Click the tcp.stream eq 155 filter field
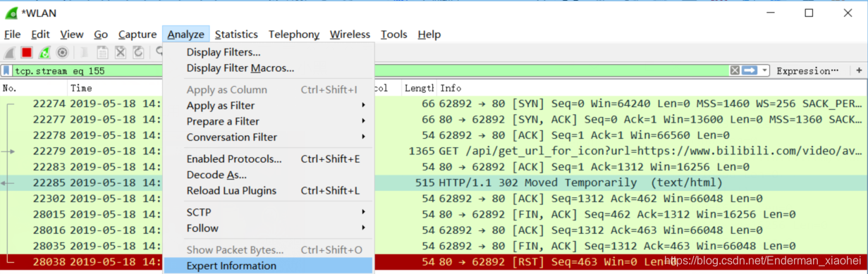This screenshot has height=274, width=868. [x=370, y=70]
